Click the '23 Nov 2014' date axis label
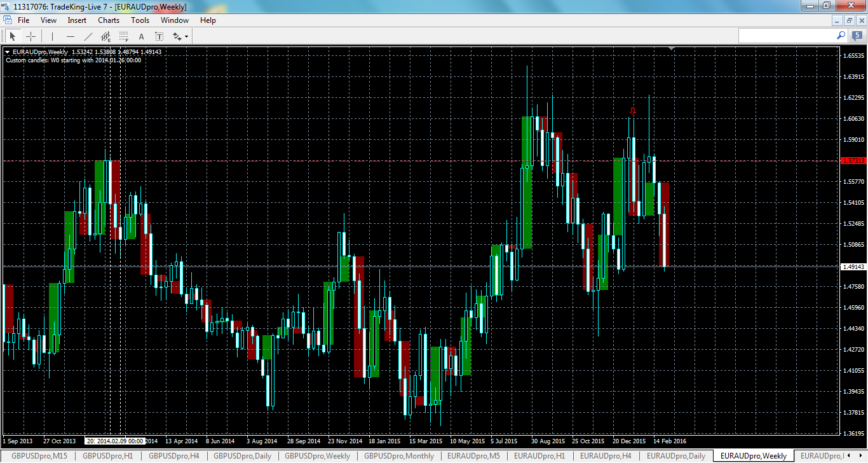The height and width of the screenshot is (463, 868). coord(345,441)
